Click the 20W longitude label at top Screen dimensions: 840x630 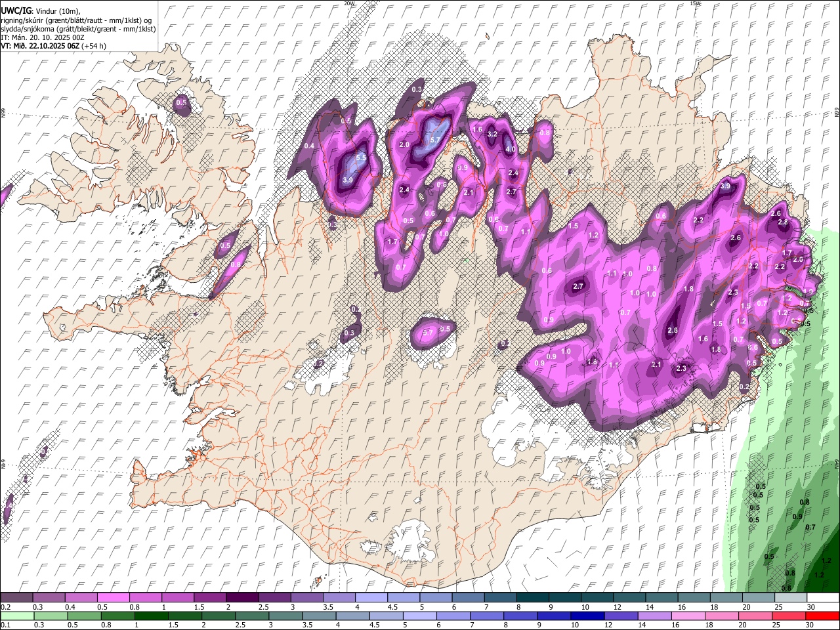350,3
